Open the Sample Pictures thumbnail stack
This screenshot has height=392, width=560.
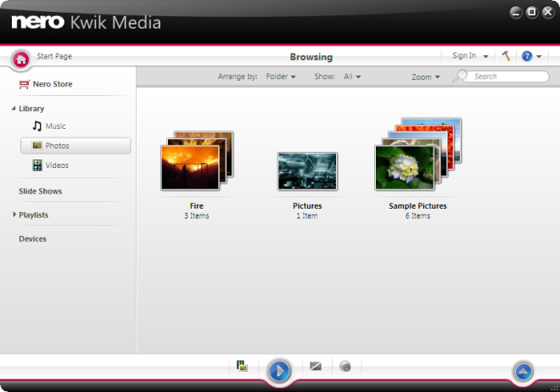point(417,154)
